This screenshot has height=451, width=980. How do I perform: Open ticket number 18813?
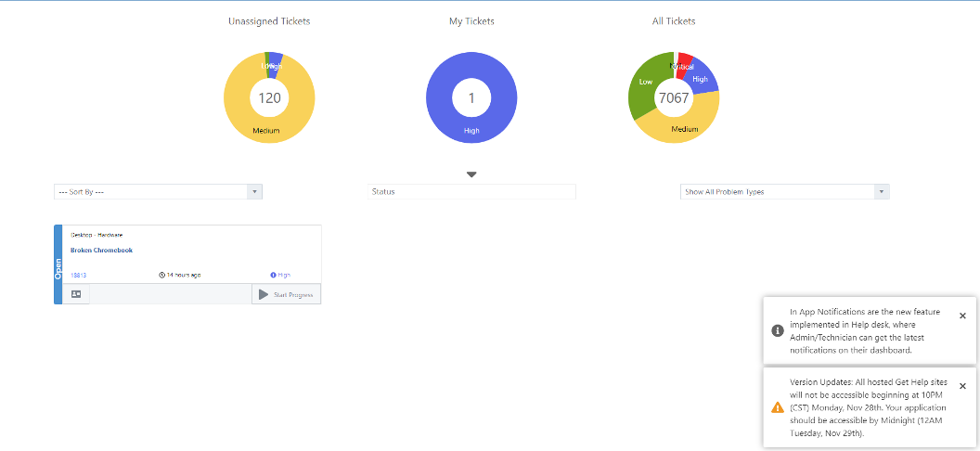point(78,275)
